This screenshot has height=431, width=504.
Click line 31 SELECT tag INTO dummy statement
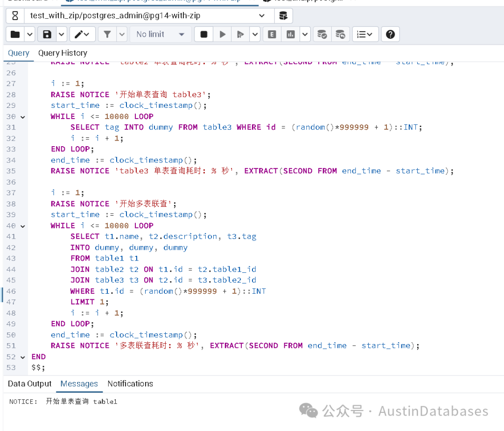pyautogui.click(x=246, y=127)
